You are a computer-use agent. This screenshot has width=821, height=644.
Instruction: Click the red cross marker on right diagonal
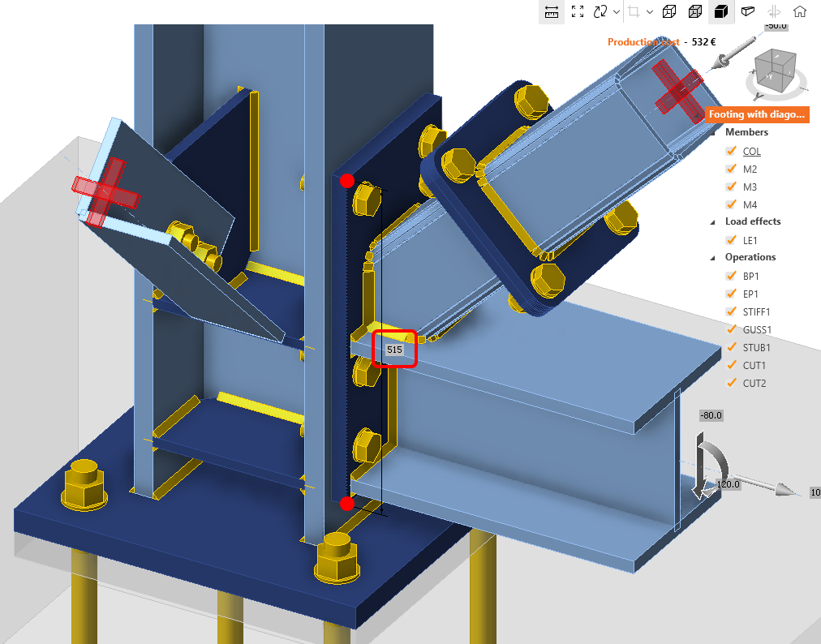[678, 91]
